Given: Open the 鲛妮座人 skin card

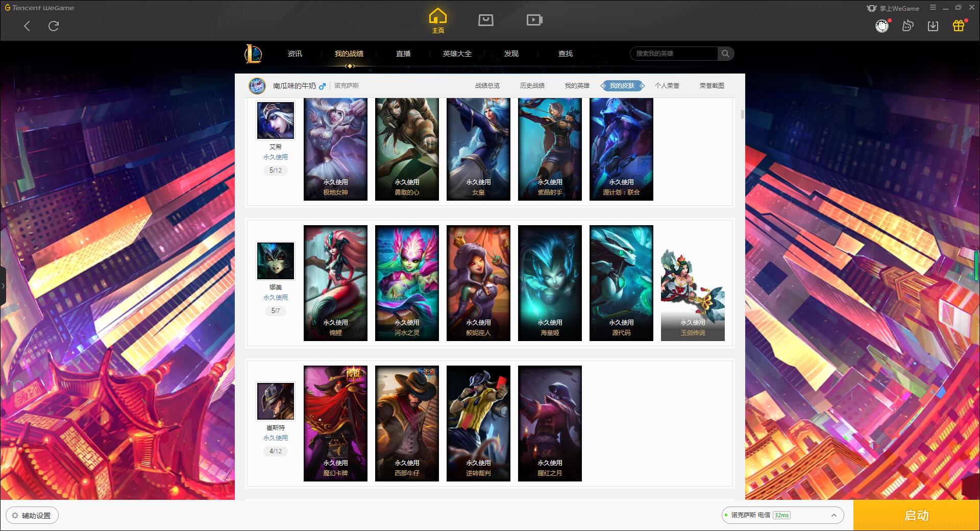Looking at the screenshot, I should pyautogui.click(x=478, y=283).
